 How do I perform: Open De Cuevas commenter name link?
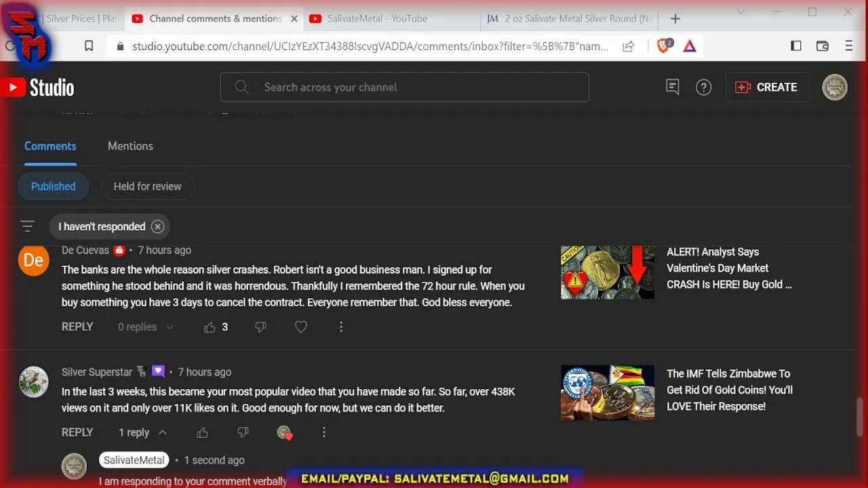coord(85,251)
